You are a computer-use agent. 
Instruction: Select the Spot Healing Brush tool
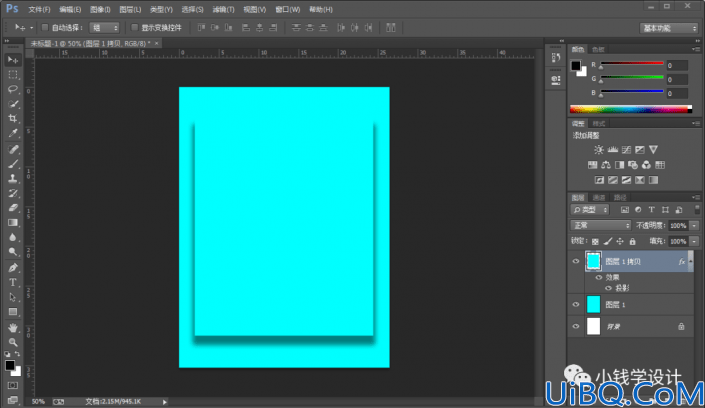13,149
